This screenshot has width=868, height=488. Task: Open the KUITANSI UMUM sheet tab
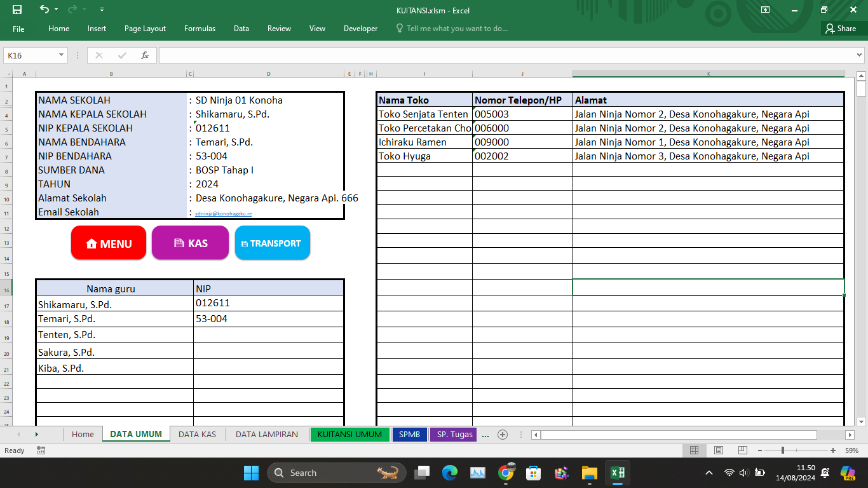tap(349, 435)
